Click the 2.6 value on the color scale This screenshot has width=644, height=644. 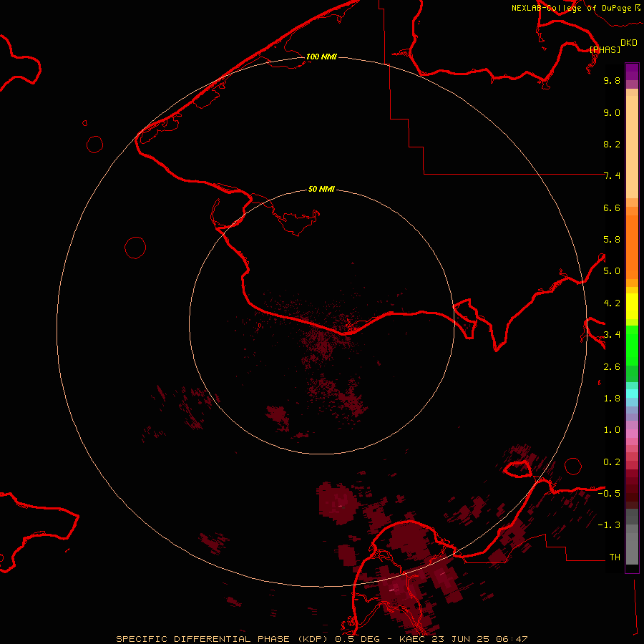coord(612,367)
